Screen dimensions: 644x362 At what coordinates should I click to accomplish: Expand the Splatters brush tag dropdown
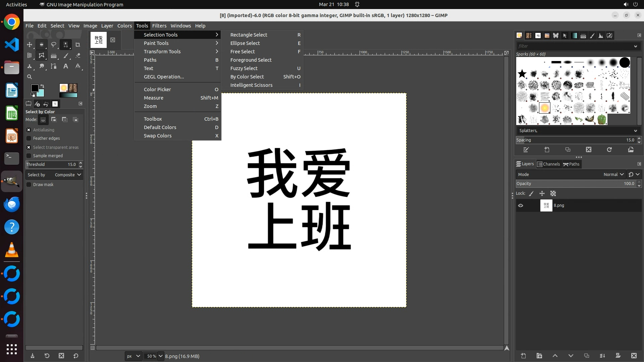point(635,131)
